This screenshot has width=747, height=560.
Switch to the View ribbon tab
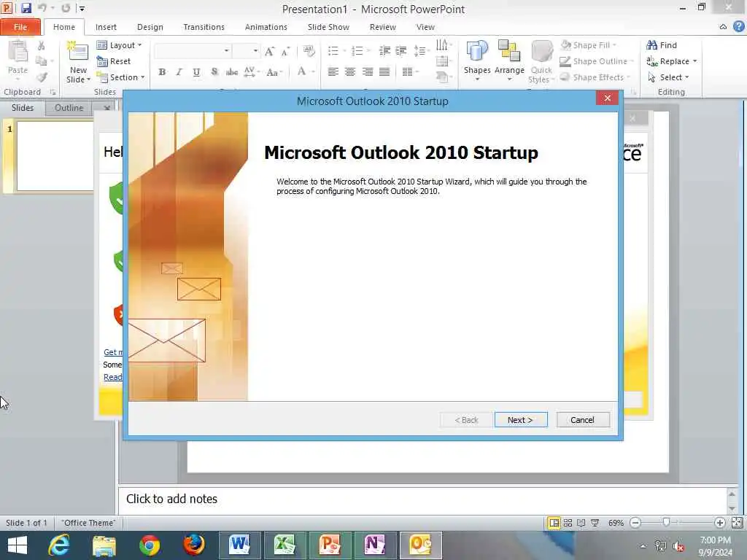[x=425, y=27]
